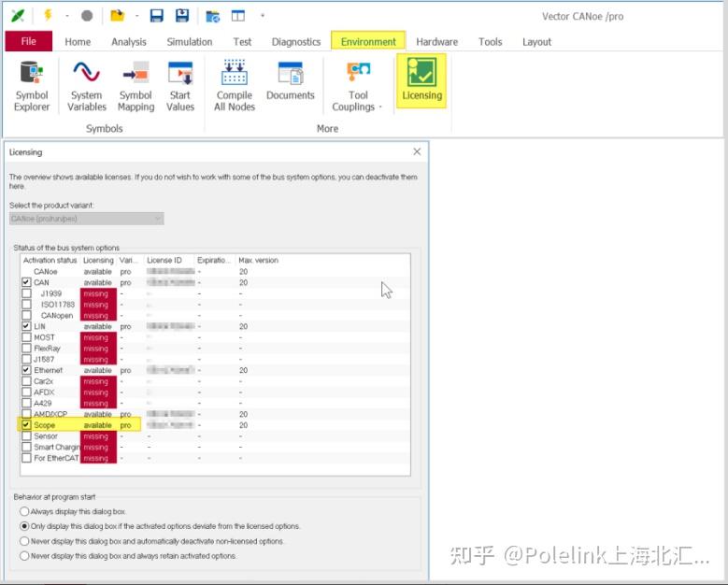
Task: Open the dropdown arrow beside the open folder
Action: 137,16
